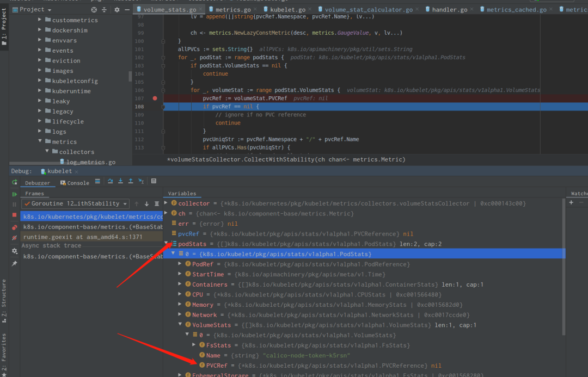Open Evaluate Expression calculator

click(x=154, y=181)
